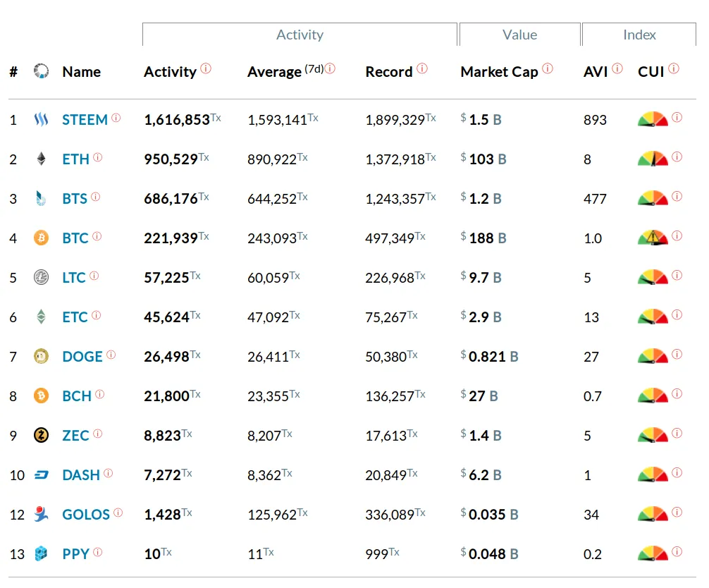Sort table by Market Cap column
The image size is (709, 588).
pos(499,72)
